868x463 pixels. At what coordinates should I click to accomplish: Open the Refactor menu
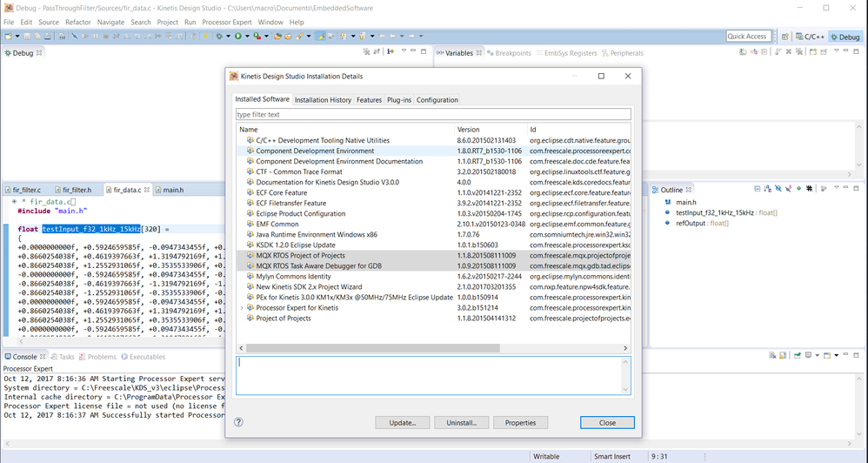point(77,22)
